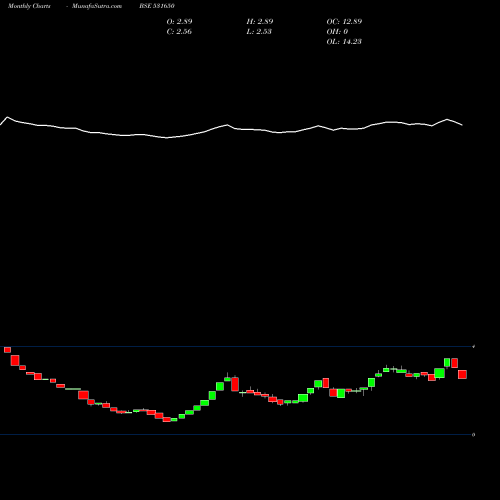Click the "0" lower axis label

pyautogui.click(x=473, y=435)
